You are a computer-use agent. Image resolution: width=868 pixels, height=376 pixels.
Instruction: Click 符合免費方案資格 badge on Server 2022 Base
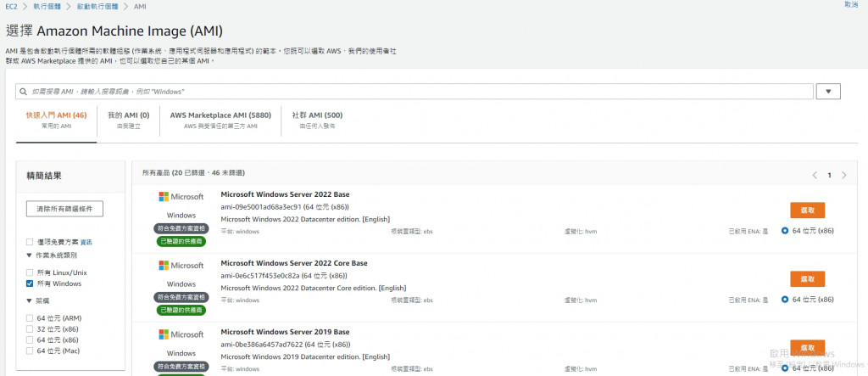click(x=181, y=228)
